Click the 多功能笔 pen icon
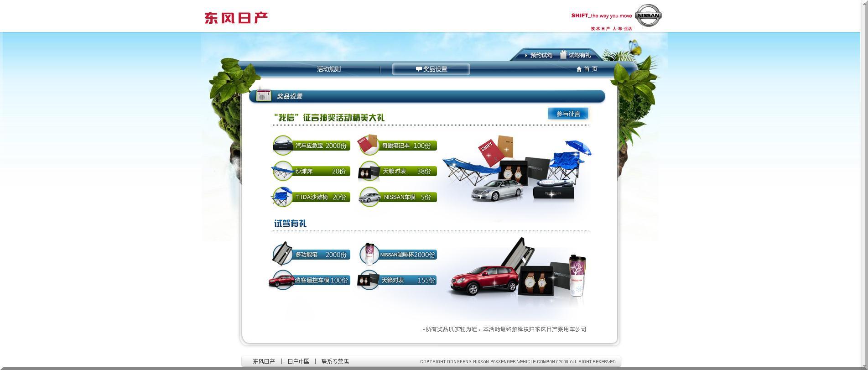Screen dimensions: 868x370 click(283, 254)
